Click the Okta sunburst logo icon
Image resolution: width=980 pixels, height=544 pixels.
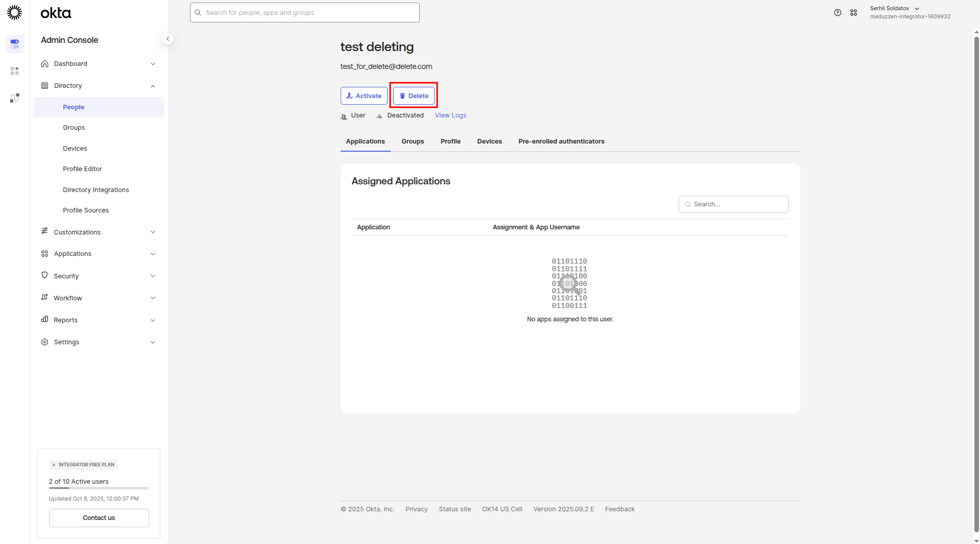coord(14,12)
